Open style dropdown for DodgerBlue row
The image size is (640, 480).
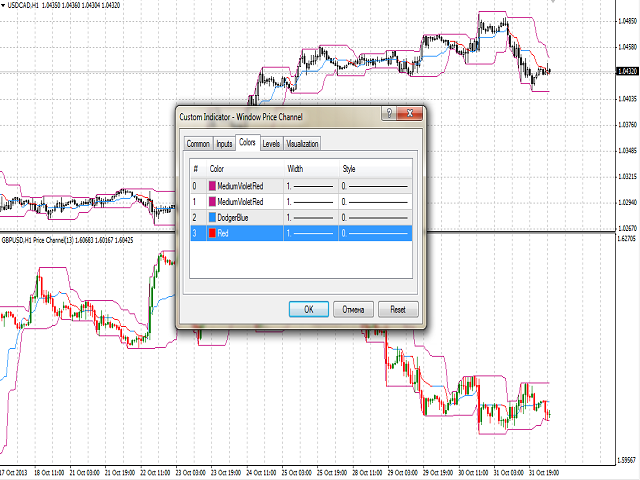click(376, 217)
